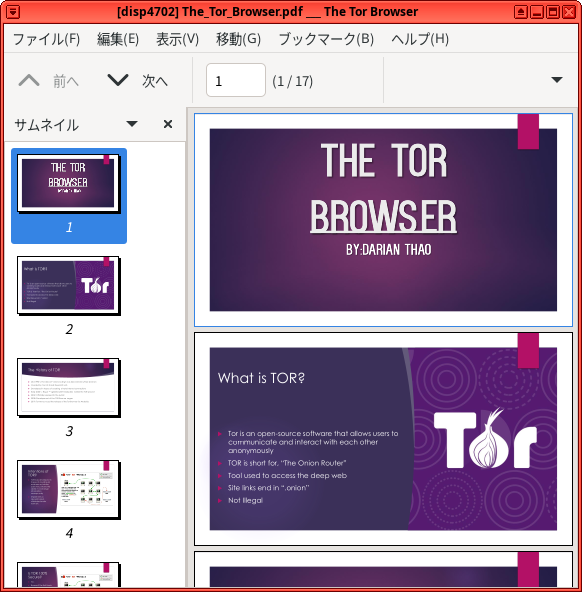582x592 pixels.
Task: Click the page label 4 under thumbnail
Action: tap(69, 533)
